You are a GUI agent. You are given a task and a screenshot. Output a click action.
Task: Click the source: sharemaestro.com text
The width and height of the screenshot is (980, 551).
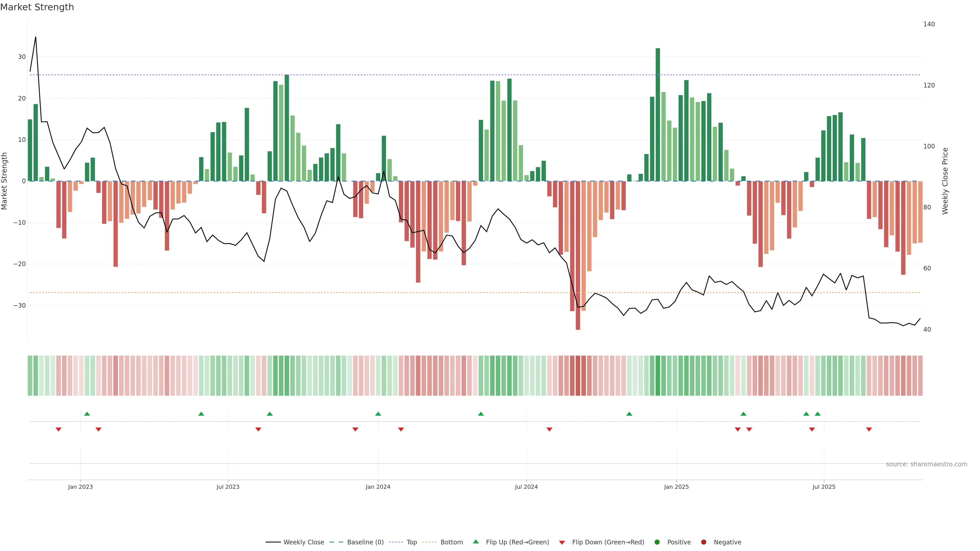coord(926,464)
